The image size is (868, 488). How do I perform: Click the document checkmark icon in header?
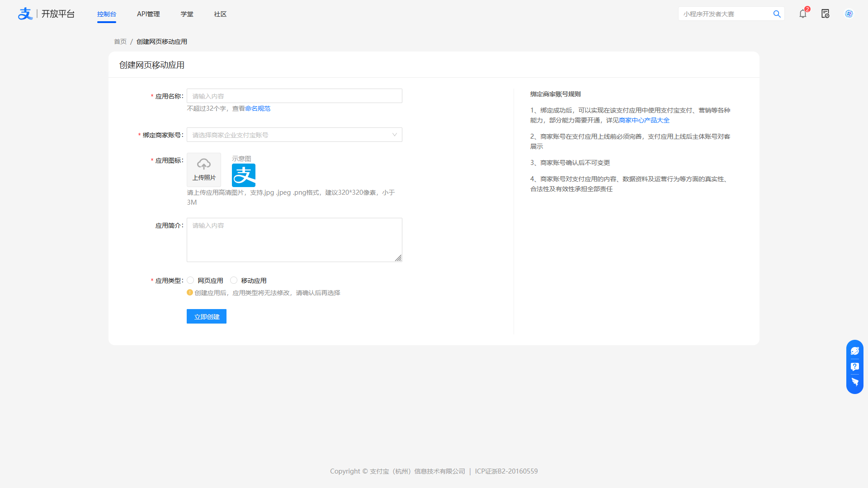coord(826,14)
